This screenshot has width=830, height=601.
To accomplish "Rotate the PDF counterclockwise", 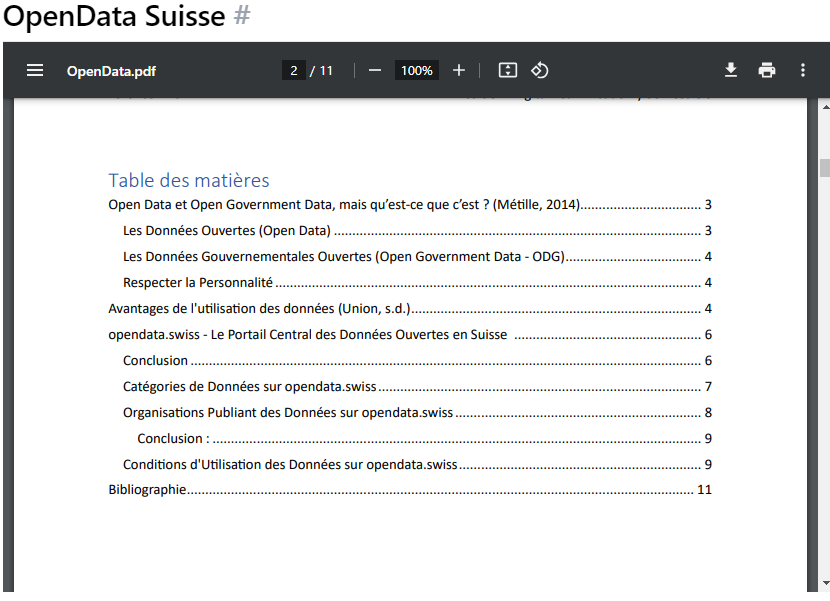I will coord(539,70).
